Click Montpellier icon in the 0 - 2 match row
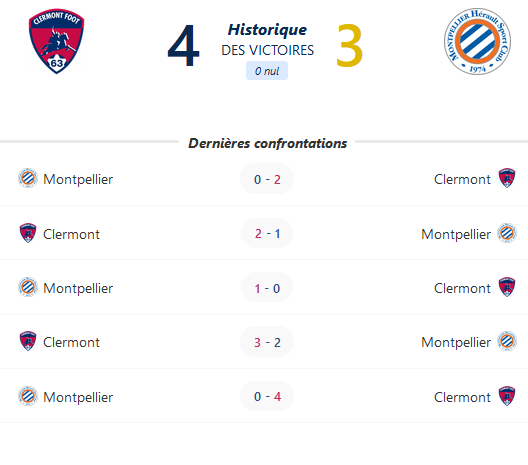This screenshot has height=465, width=528. [x=28, y=178]
